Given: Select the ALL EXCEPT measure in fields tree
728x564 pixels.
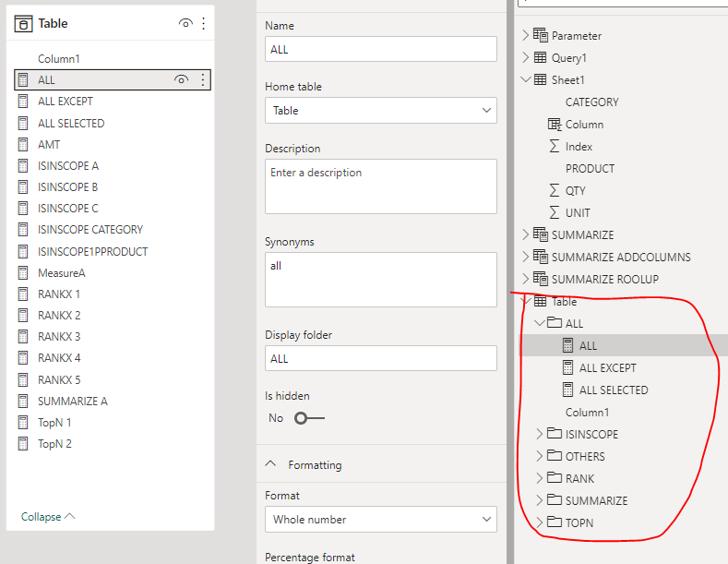Looking at the screenshot, I should pyautogui.click(x=607, y=368).
